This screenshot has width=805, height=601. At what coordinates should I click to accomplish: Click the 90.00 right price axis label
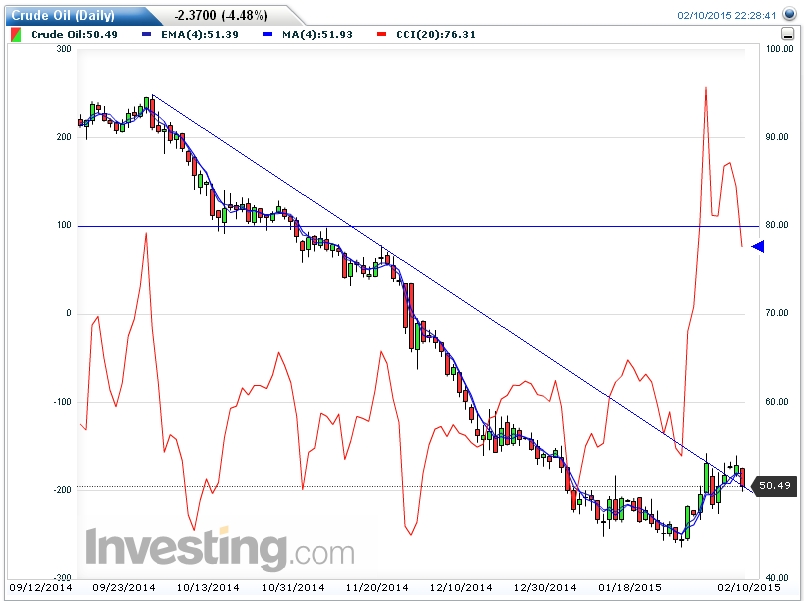pyautogui.click(x=777, y=137)
